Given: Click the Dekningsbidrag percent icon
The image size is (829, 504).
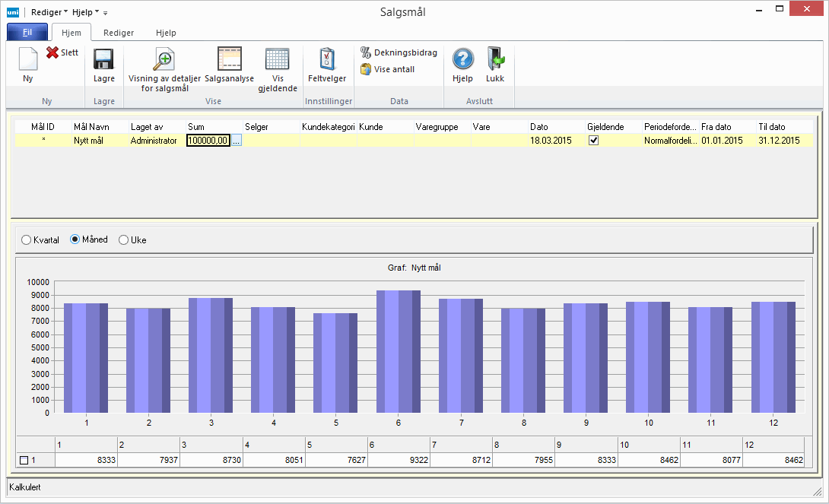Looking at the screenshot, I should pos(366,52).
